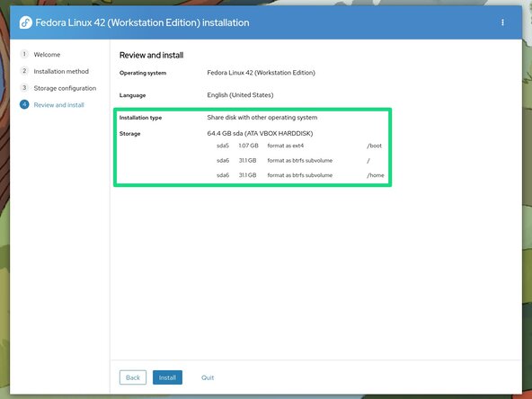Click the 'Installation type' label
This screenshot has height=399, width=532.
click(x=140, y=118)
